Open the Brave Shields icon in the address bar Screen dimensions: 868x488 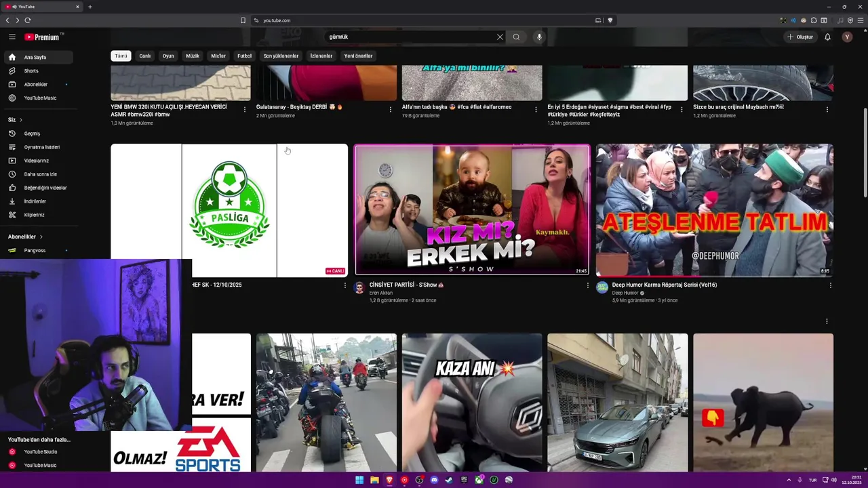coord(610,20)
